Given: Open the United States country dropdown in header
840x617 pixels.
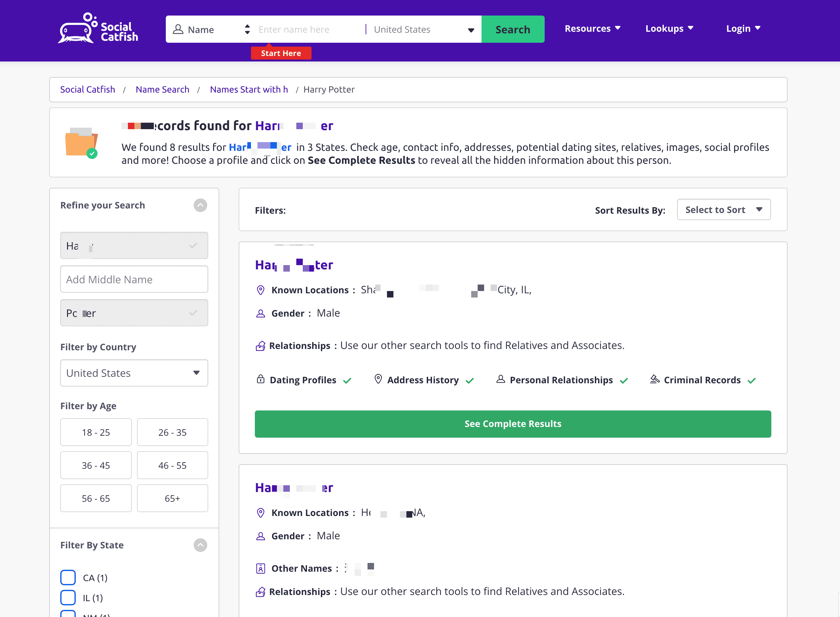Looking at the screenshot, I should coord(424,29).
